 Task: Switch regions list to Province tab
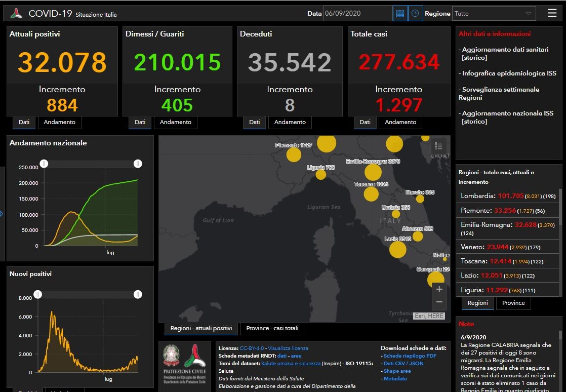(x=513, y=303)
